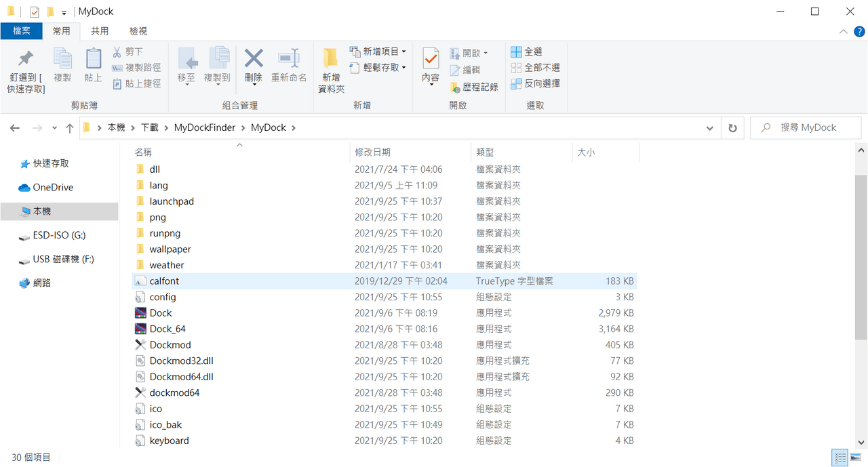
Task: Open History (歷程記錄)
Action: 474,87
